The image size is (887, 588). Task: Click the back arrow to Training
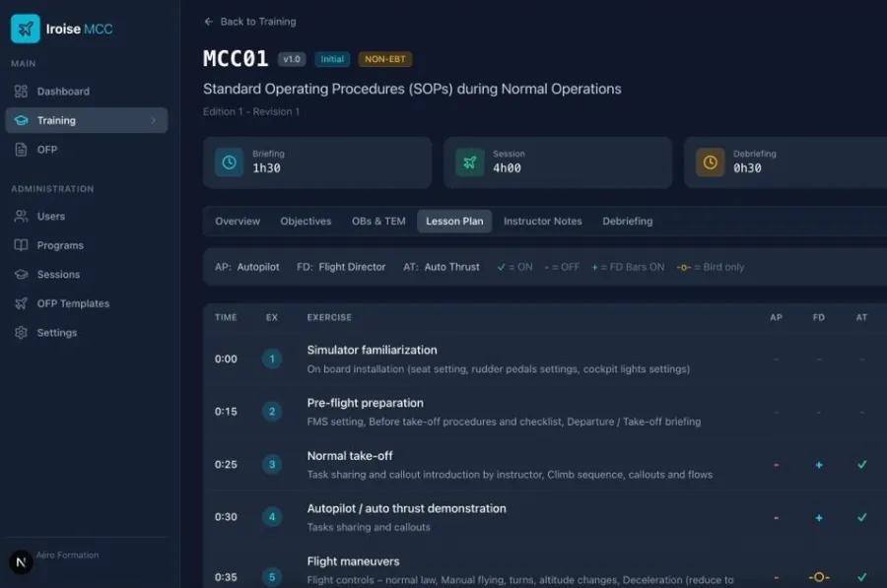tap(208, 22)
